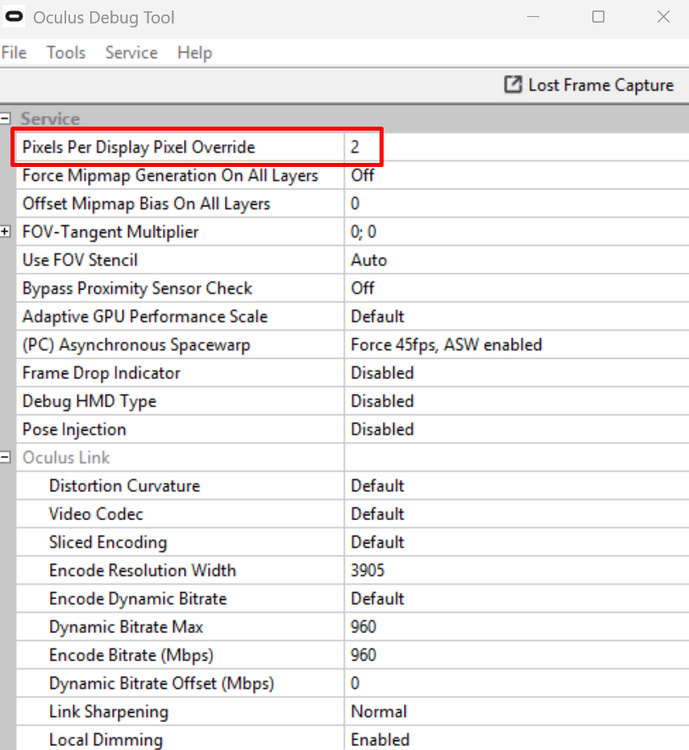This screenshot has width=689, height=750.
Task: Change Use FOV Stencil Auto setting
Action: [517, 260]
